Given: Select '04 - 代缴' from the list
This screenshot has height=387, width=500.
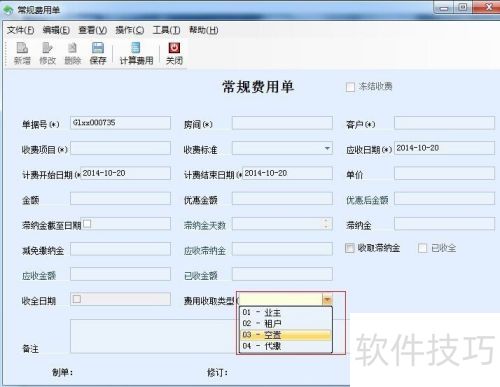Looking at the screenshot, I should (286, 346).
